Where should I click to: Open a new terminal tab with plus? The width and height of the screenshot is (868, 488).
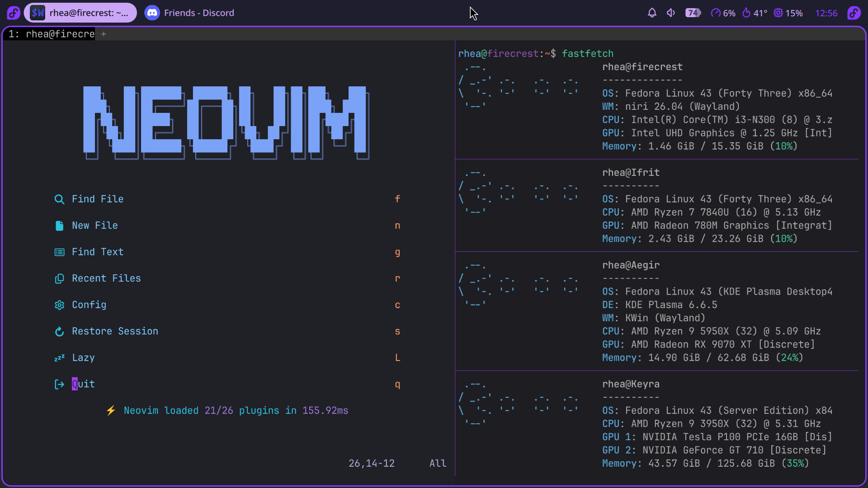click(104, 34)
